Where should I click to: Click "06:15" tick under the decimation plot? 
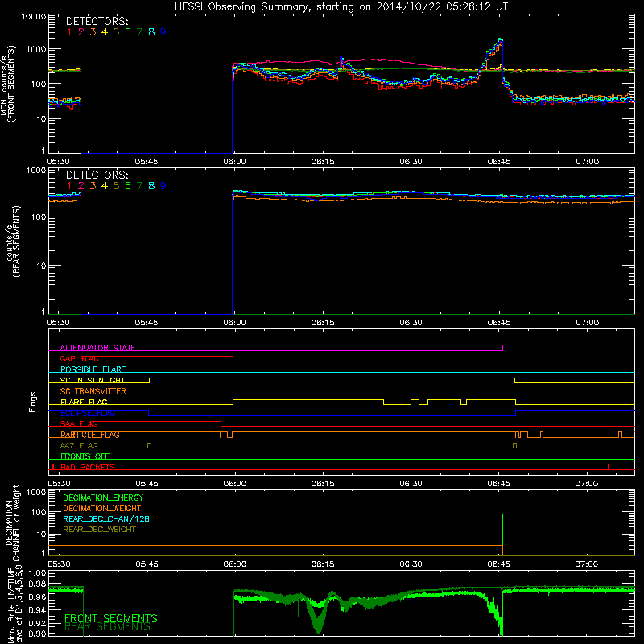tap(323, 564)
